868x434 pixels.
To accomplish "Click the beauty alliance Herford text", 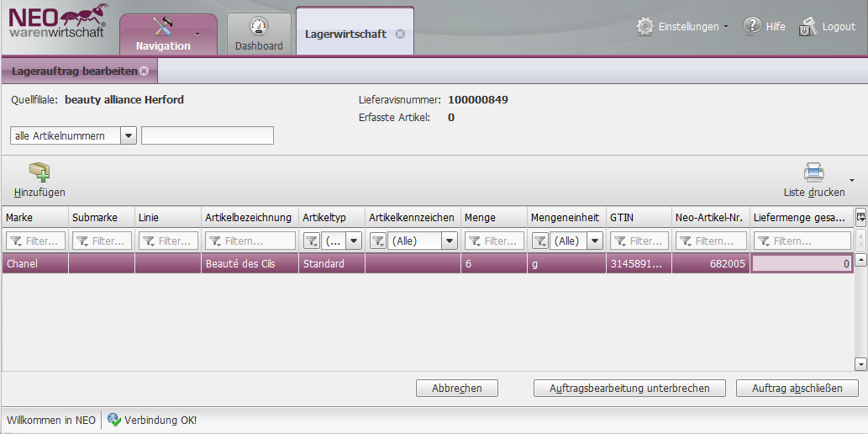I will (x=124, y=100).
